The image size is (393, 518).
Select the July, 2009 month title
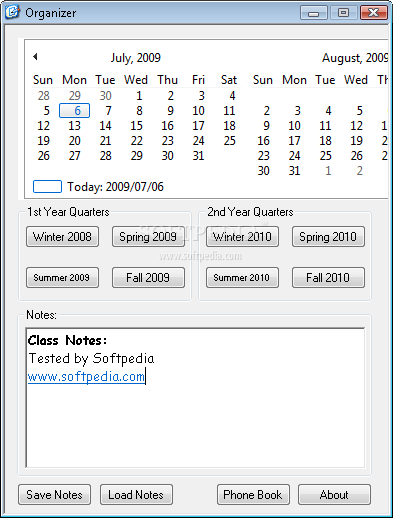tap(136, 58)
